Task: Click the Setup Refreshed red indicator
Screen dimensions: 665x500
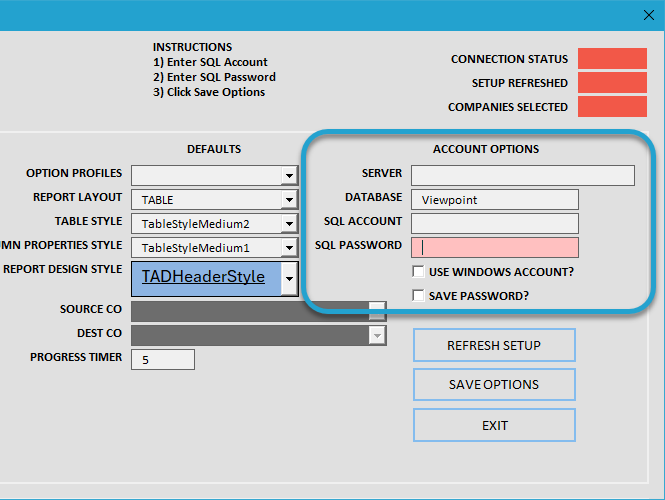Action: click(612, 82)
